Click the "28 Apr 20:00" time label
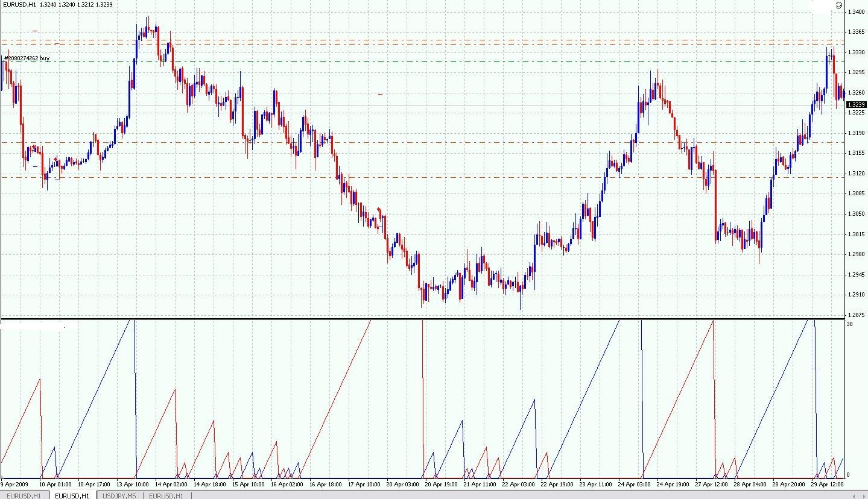 click(789, 484)
